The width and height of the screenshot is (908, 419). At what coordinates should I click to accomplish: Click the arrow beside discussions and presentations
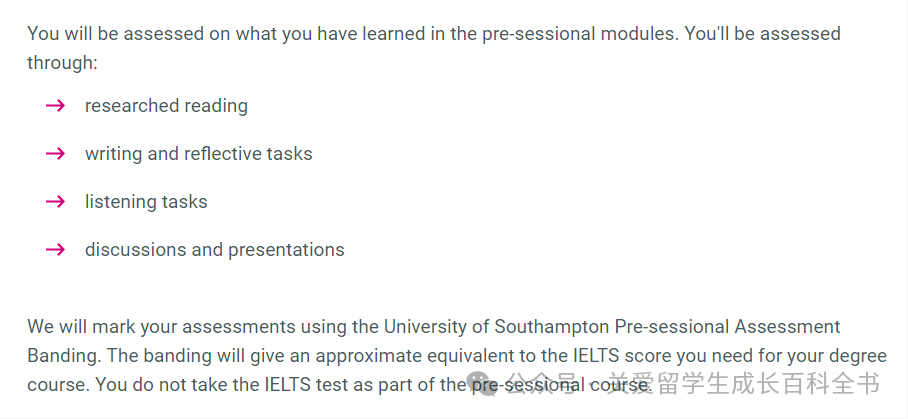(x=56, y=249)
